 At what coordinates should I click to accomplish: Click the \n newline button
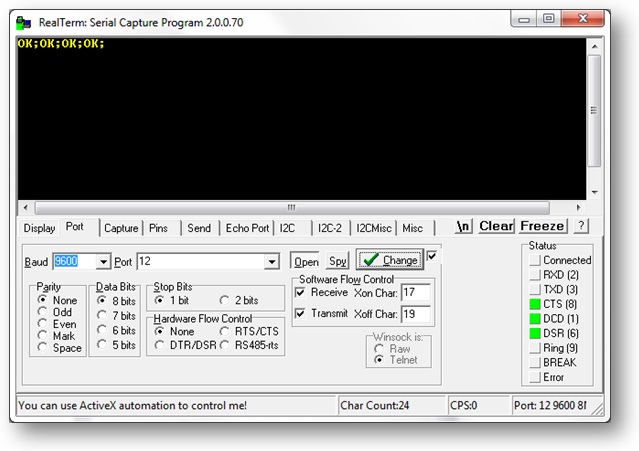click(x=463, y=226)
